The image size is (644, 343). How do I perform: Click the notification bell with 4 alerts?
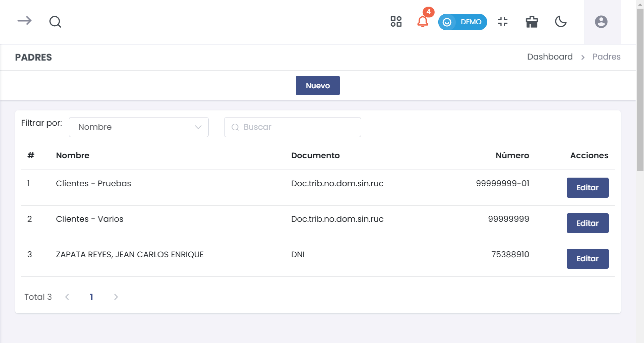(422, 22)
